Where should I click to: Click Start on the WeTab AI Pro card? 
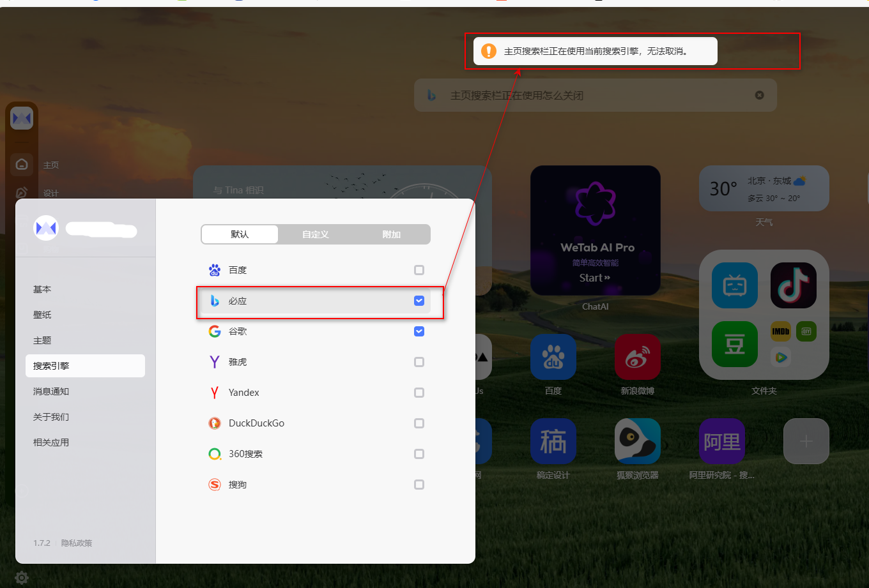click(x=595, y=278)
